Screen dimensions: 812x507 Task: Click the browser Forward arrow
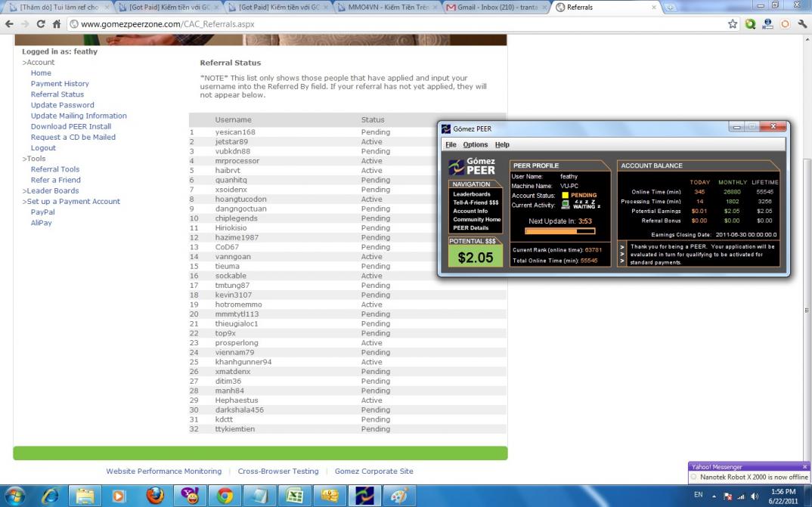tap(24, 23)
